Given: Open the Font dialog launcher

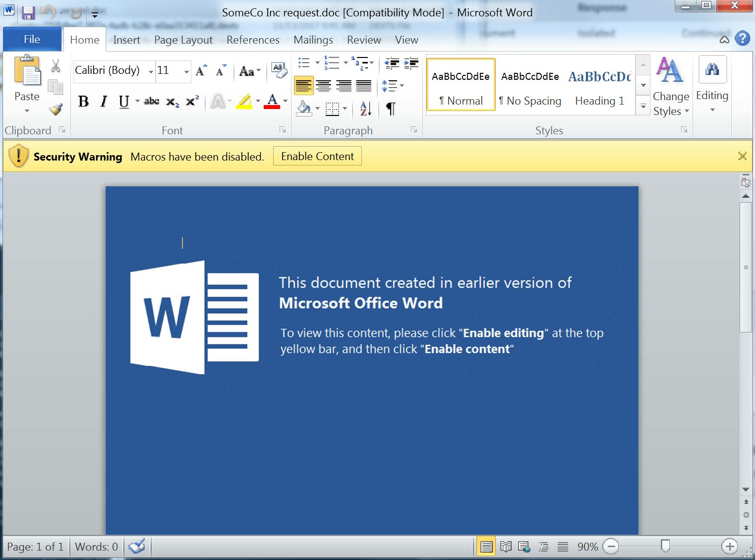Looking at the screenshot, I should pyautogui.click(x=283, y=130).
